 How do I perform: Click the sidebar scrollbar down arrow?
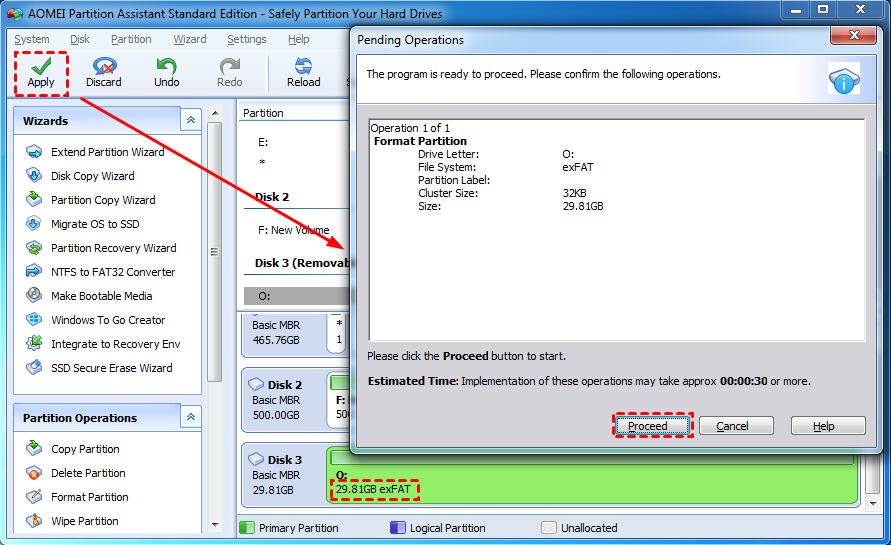pyautogui.click(x=215, y=525)
